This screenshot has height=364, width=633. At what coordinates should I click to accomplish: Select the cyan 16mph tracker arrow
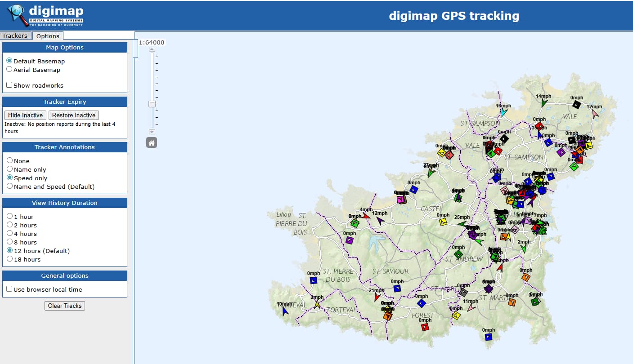coord(504,112)
